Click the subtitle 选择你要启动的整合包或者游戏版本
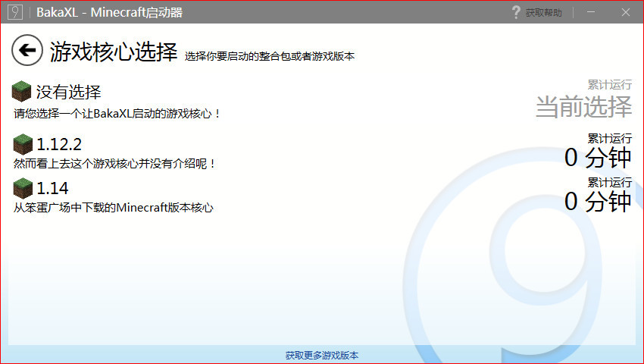The width and height of the screenshot is (644, 364). coord(270,56)
